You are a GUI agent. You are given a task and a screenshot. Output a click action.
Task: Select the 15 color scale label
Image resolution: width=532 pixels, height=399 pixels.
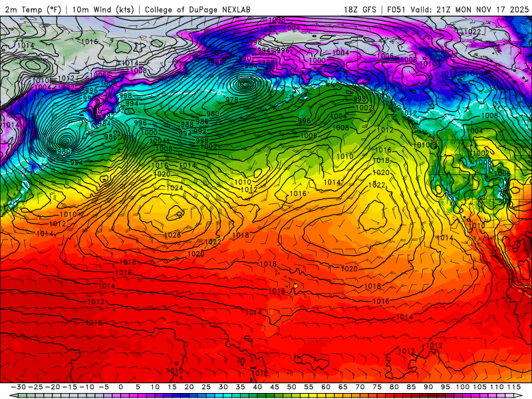coord(172,387)
